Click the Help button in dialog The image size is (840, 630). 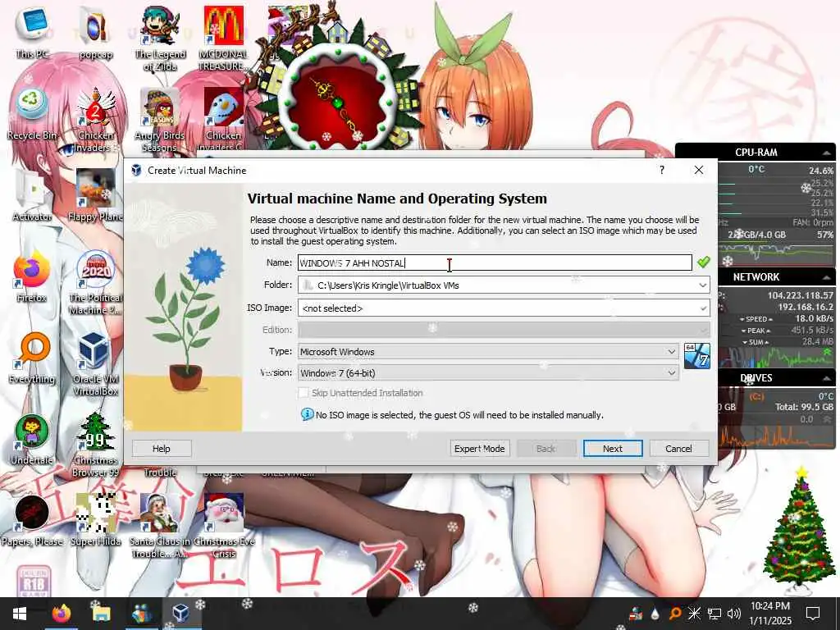(x=162, y=449)
